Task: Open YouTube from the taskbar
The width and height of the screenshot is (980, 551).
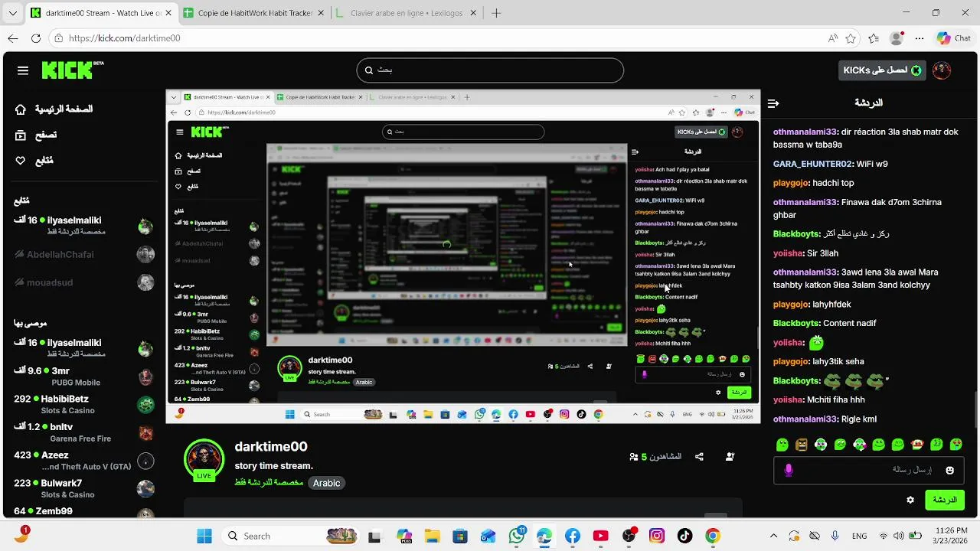Action: pos(600,536)
